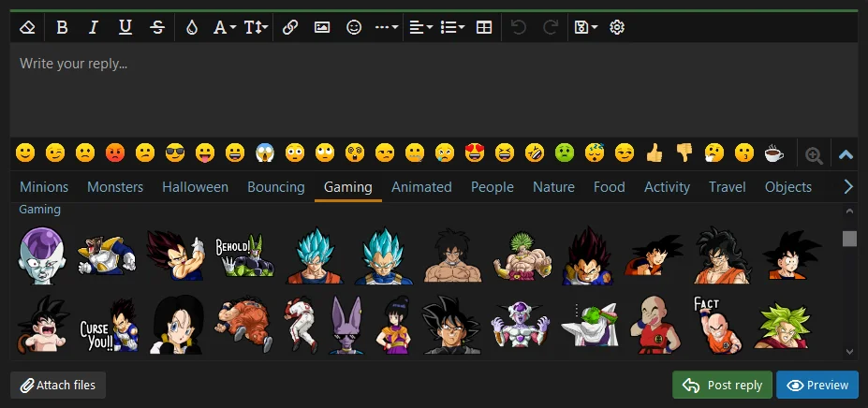Click the magnifier search smilies icon
Screen dimensions: 868x408
coord(814,155)
